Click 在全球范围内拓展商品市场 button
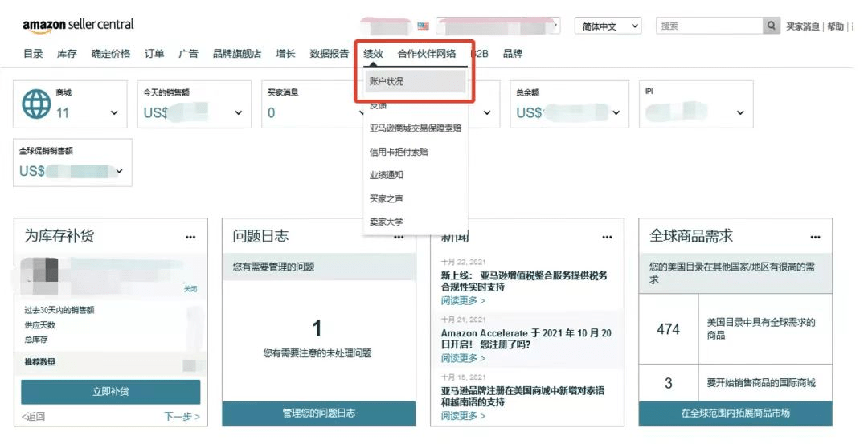 pos(735,413)
